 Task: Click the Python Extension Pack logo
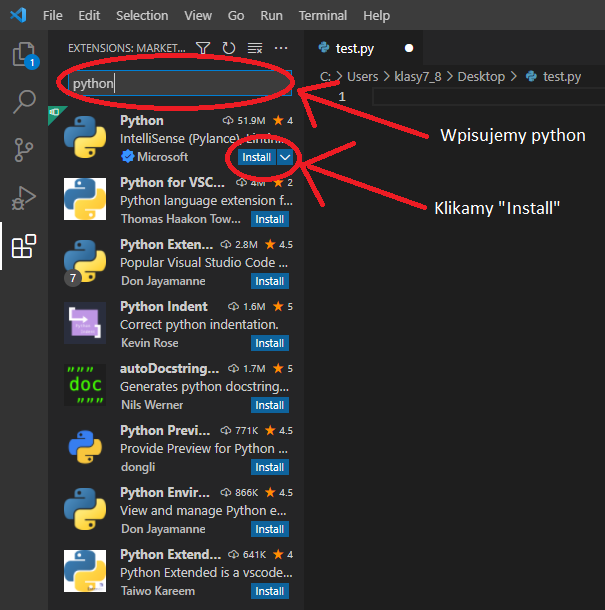tap(85, 261)
